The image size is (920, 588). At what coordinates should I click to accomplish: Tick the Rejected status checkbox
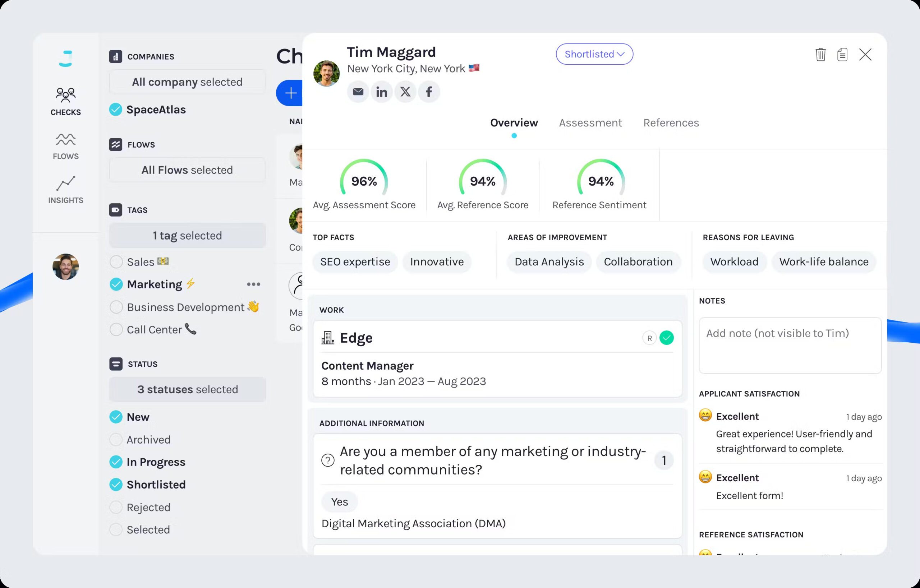(116, 507)
